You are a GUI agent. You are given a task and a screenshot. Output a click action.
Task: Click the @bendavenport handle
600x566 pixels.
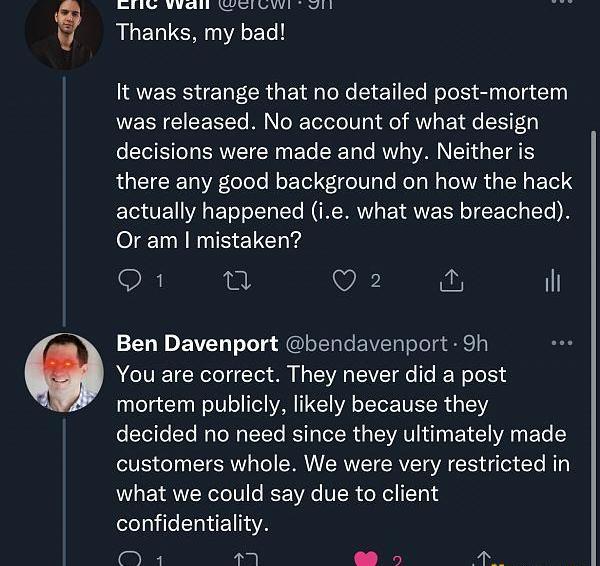tap(366, 344)
